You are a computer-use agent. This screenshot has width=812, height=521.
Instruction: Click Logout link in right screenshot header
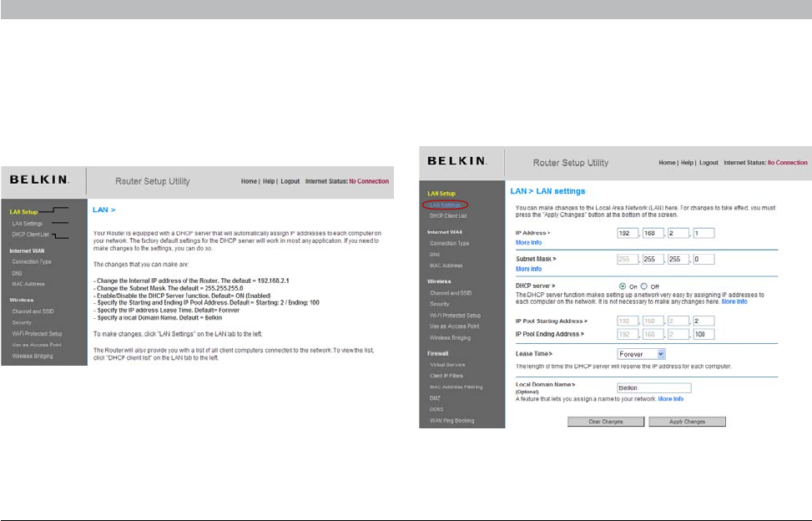[x=709, y=163]
